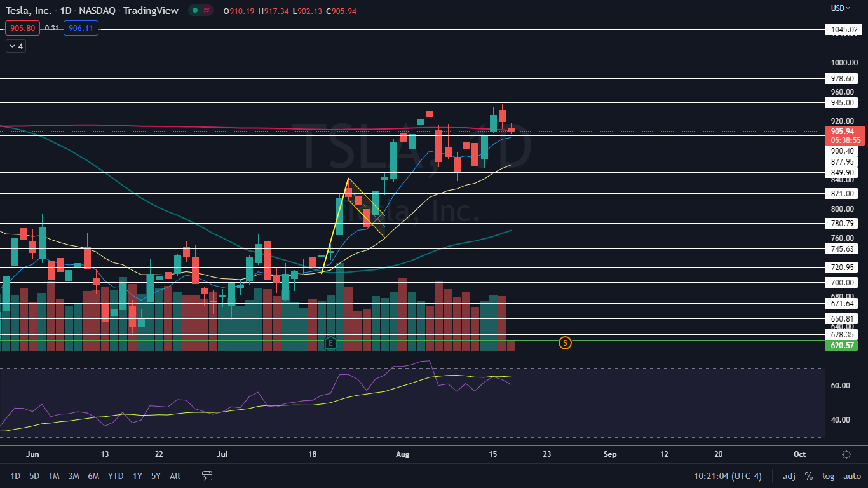868x488 pixels.
Task: Click the 671.64 price level label
Action: point(843,304)
